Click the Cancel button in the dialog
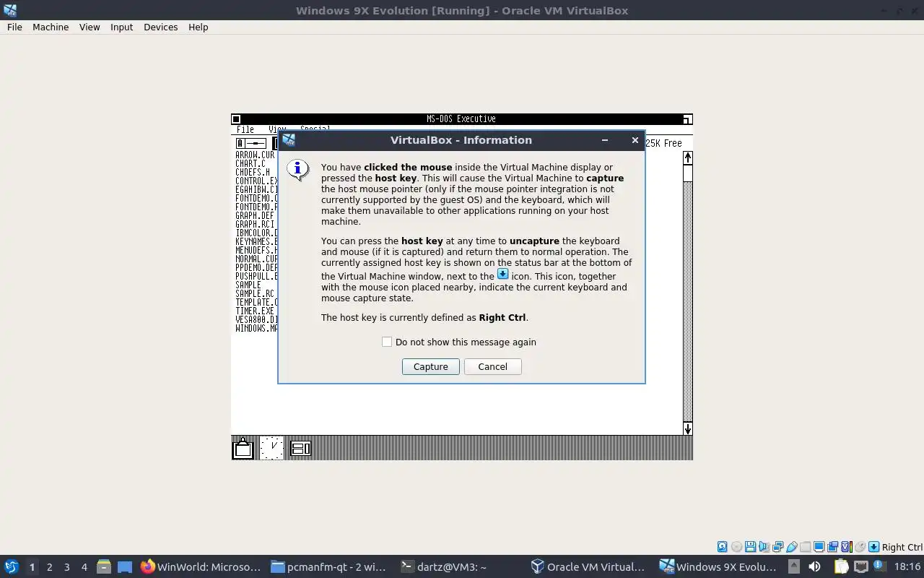Screen dimensions: 924x578 point(492,366)
